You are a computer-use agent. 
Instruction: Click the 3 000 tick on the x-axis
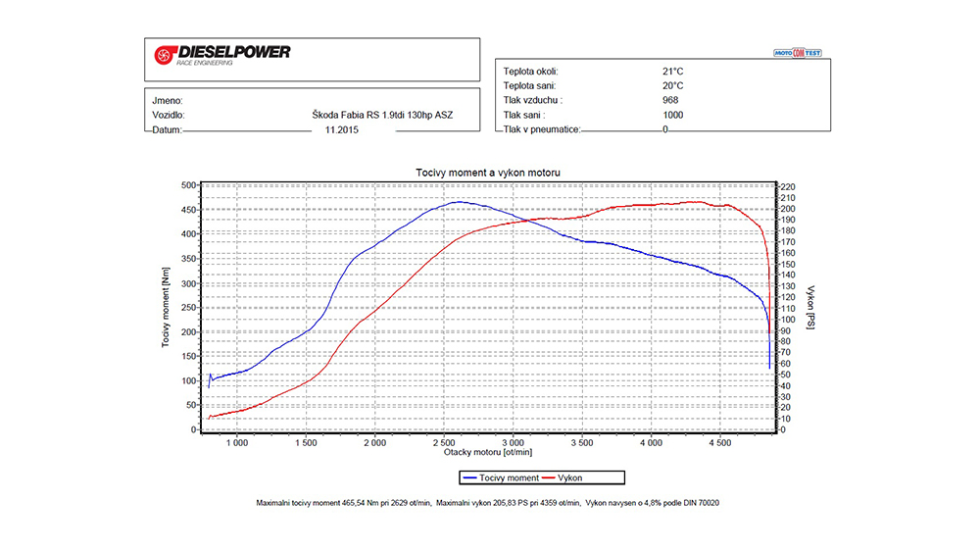point(514,442)
